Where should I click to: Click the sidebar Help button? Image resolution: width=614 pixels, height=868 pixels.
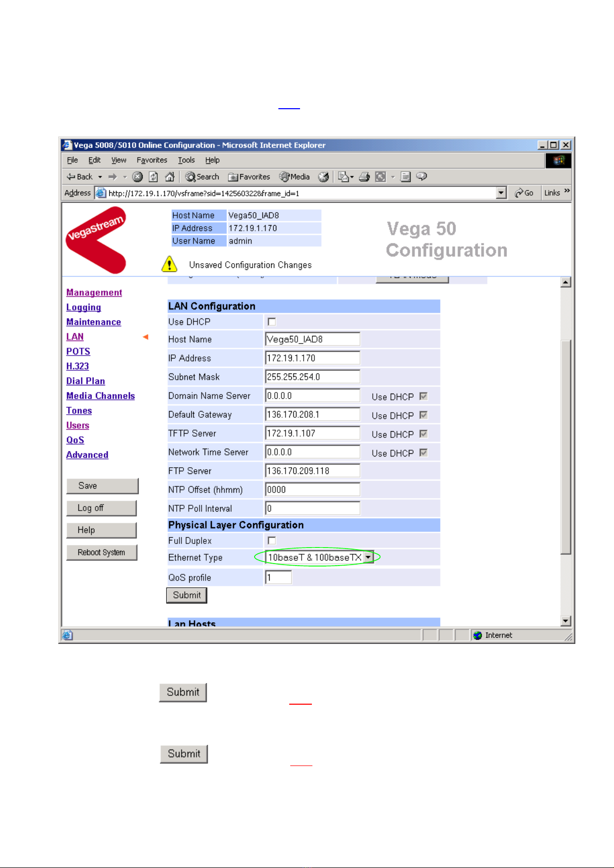pos(102,530)
